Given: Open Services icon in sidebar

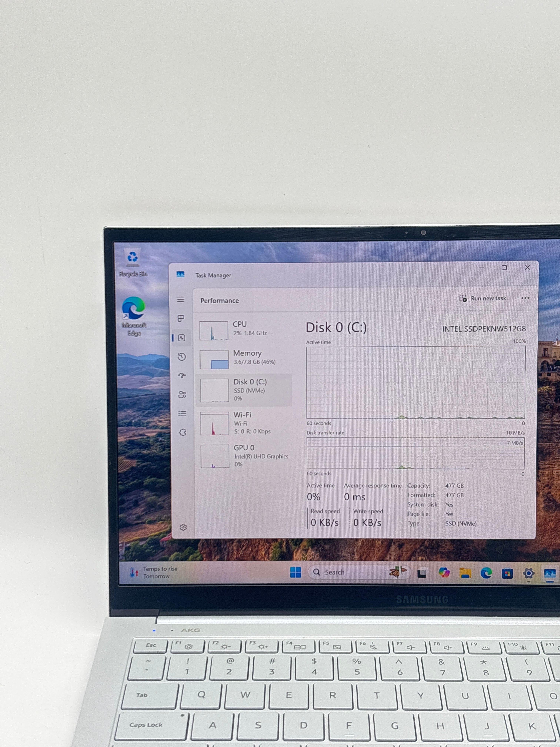Looking at the screenshot, I should (183, 432).
